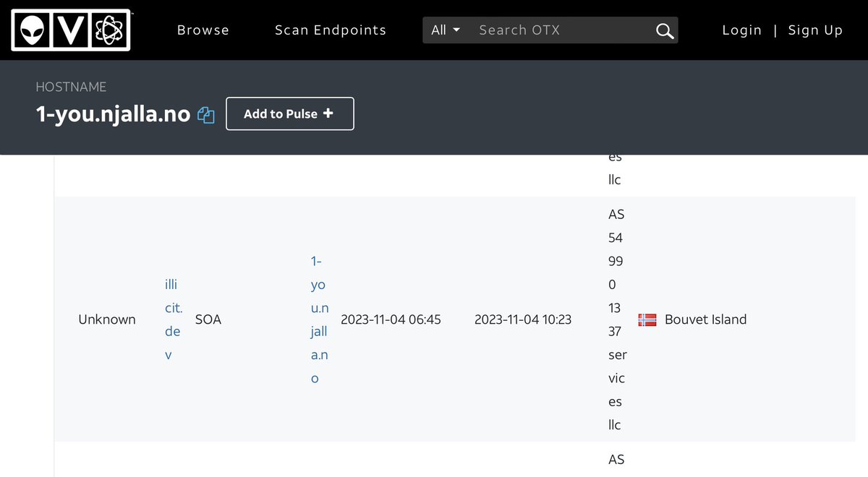Click the V letter in the logo
This screenshot has height=477, width=868.
pyautogui.click(x=71, y=30)
